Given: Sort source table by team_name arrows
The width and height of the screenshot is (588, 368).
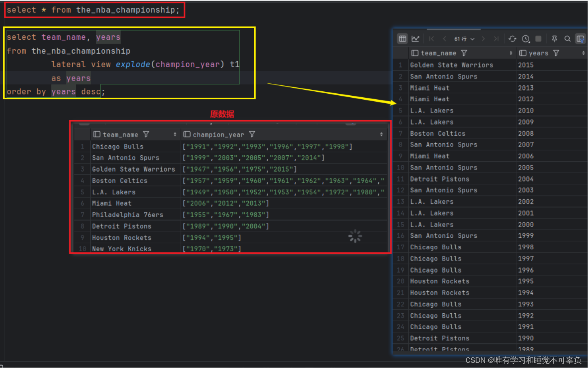Looking at the screenshot, I should coord(175,135).
